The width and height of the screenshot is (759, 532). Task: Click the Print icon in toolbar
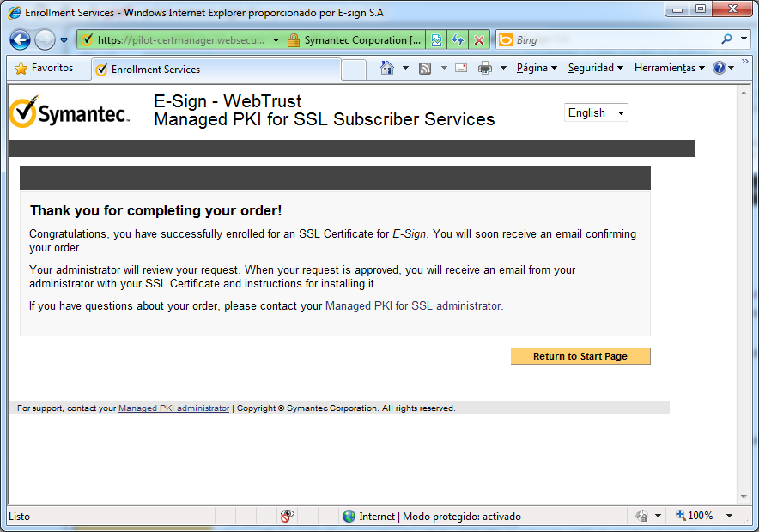click(x=485, y=68)
